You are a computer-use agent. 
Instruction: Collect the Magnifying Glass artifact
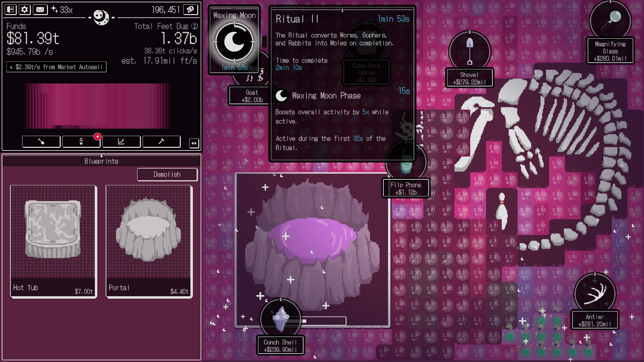pyautogui.click(x=610, y=20)
